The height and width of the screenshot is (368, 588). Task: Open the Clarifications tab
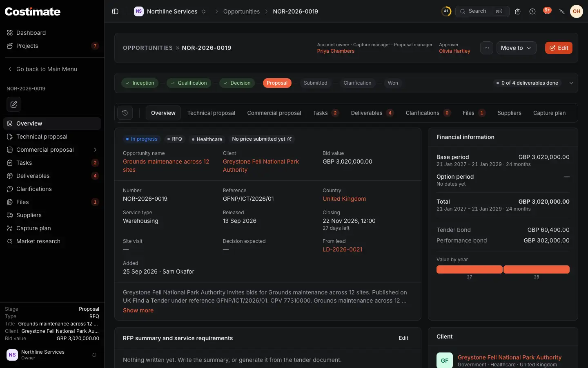pos(428,113)
